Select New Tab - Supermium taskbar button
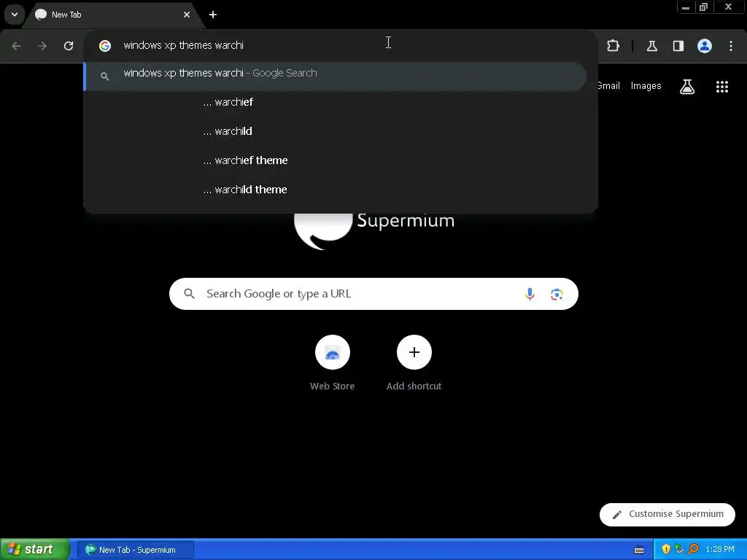747x560 pixels. (135, 550)
